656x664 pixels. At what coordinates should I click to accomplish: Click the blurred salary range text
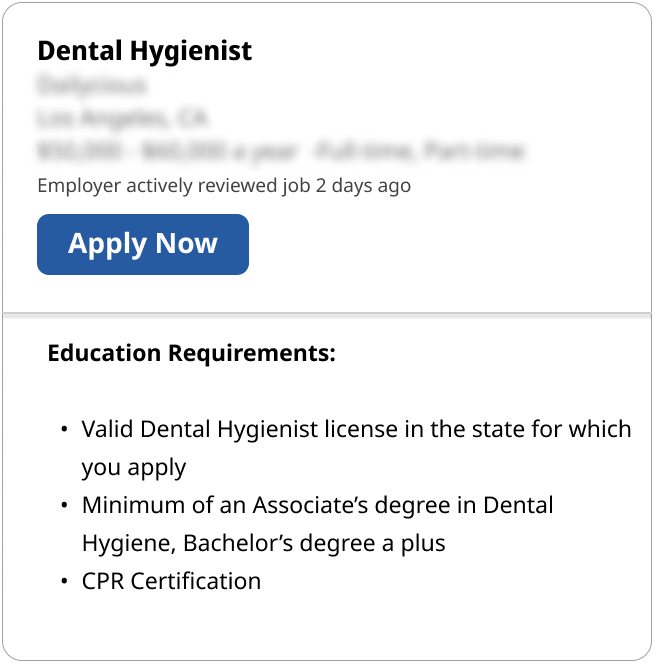tap(168, 152)
